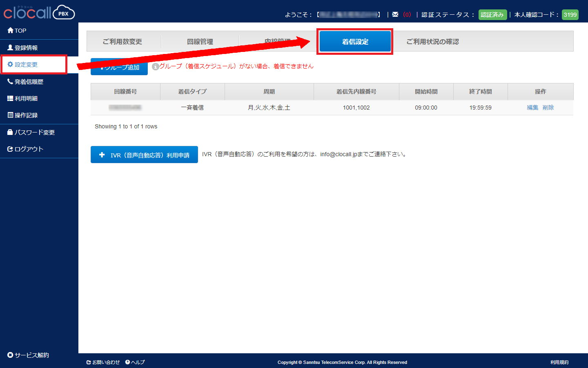This screenshot has height=368, width=588.
Task: Open the mail envelope icon in header
Action: click(x=395, y=14)
